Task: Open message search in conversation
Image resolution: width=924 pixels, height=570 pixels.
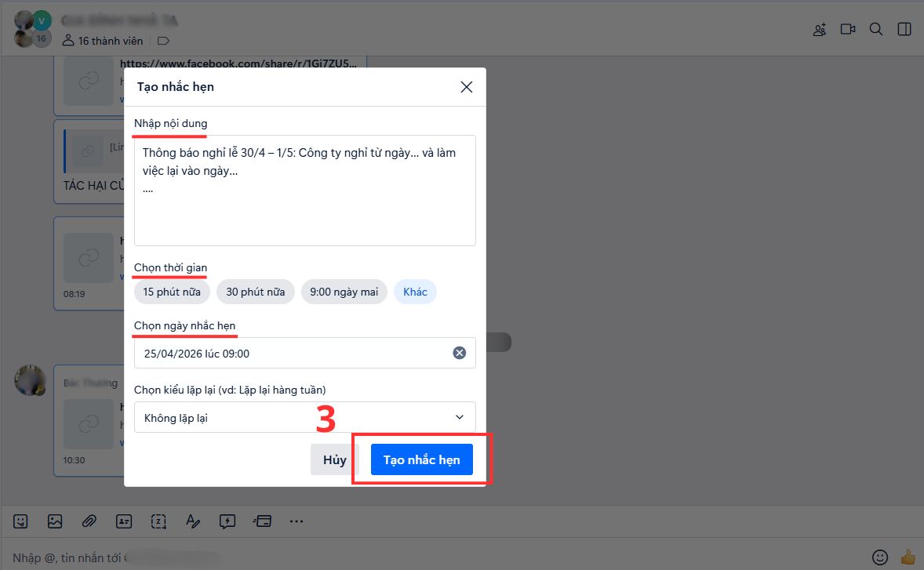Action: tap(876, 30)
